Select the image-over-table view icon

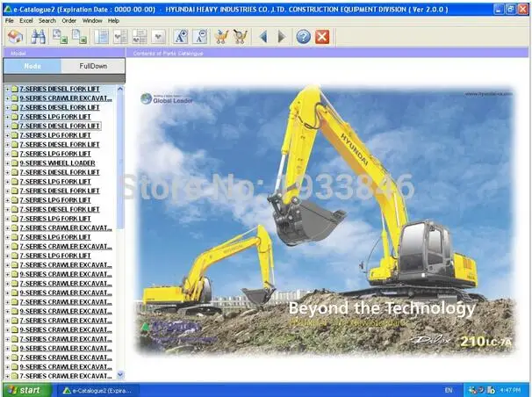[x=140, y=37]
